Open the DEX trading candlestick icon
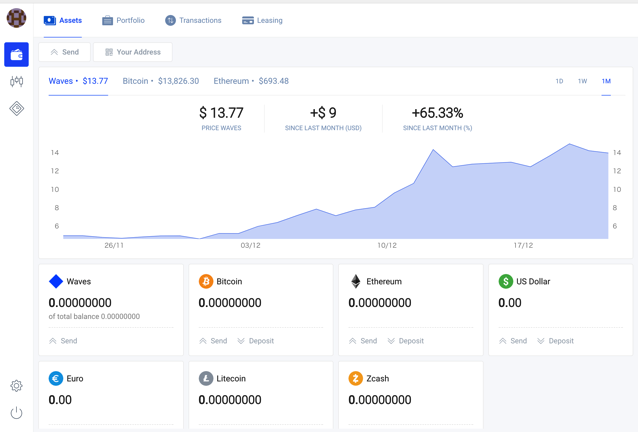The height and width of the screenshot is (432, 638). tap(16, 81)
